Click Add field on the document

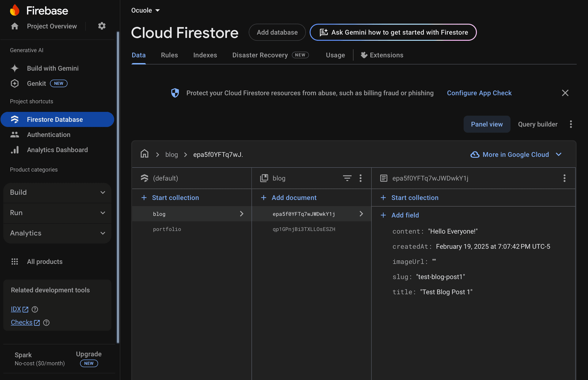click(405, 215)
